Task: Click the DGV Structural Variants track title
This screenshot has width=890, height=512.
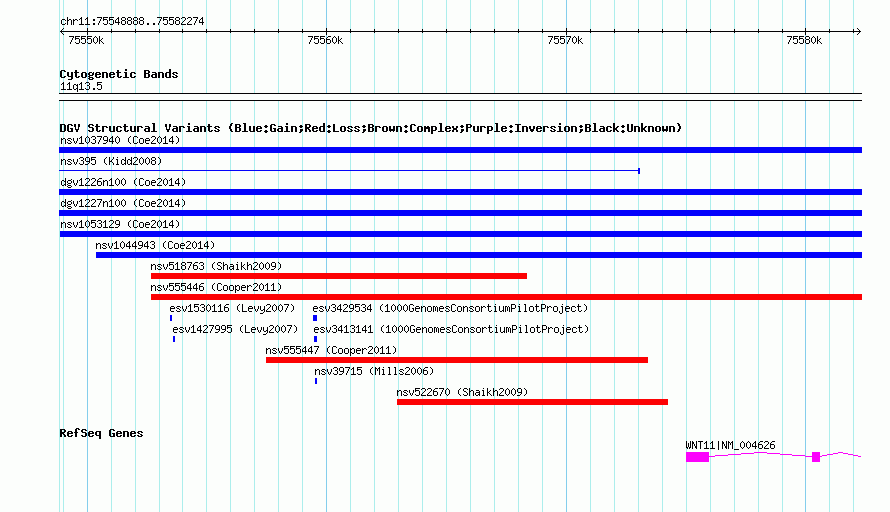Action: (371, 128)
